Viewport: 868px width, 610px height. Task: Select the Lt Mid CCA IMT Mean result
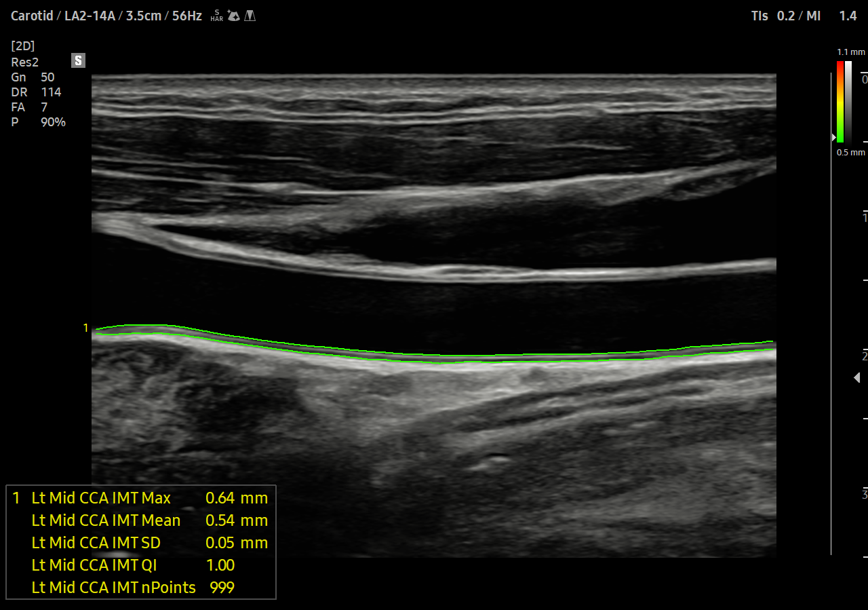149,520
